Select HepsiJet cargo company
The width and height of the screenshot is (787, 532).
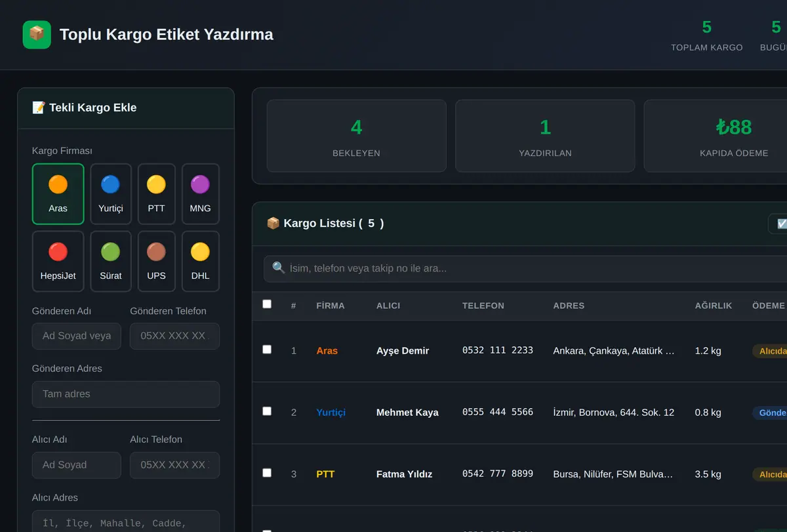(x=58, y=261)
